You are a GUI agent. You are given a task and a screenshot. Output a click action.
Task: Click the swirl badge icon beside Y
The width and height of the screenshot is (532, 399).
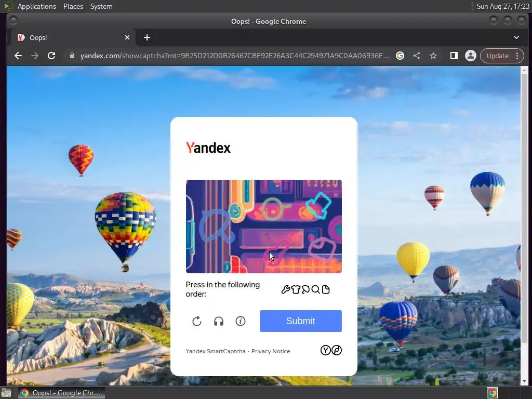tap(337, 350)
